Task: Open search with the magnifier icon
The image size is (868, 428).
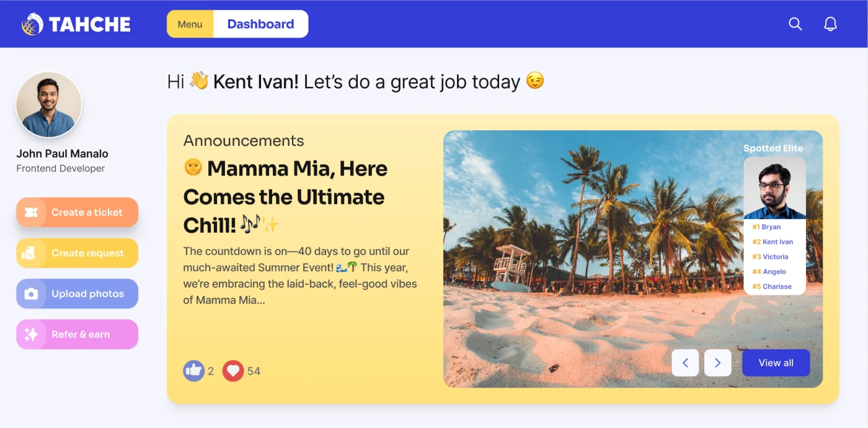Action: click(x=795, y=24)
